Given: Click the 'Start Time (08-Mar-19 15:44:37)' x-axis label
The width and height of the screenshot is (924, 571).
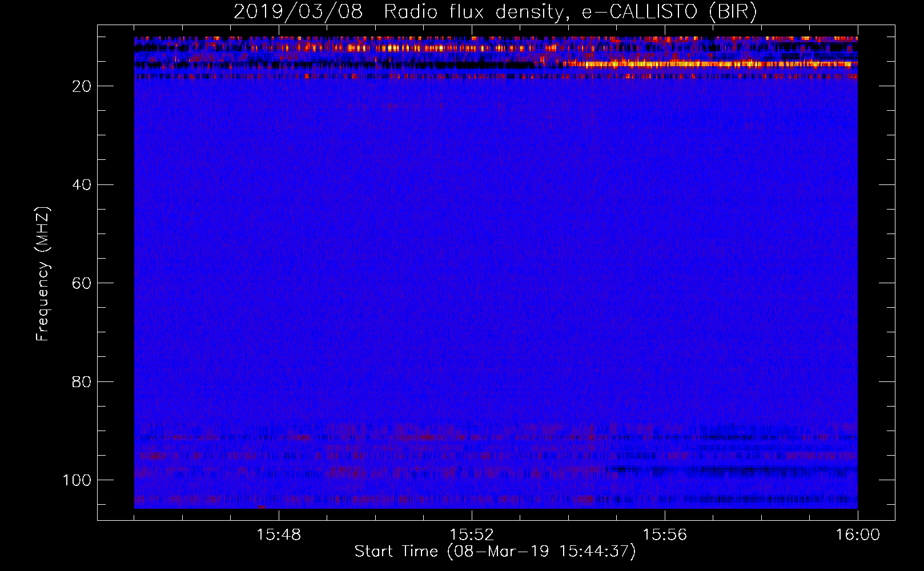Looking at the screenshot, I should point(495,552).
